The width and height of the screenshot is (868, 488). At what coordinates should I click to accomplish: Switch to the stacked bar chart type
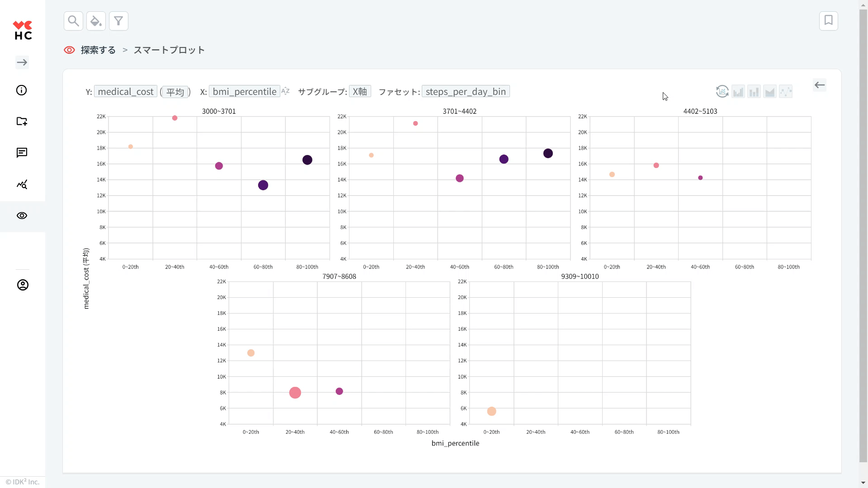754,92
